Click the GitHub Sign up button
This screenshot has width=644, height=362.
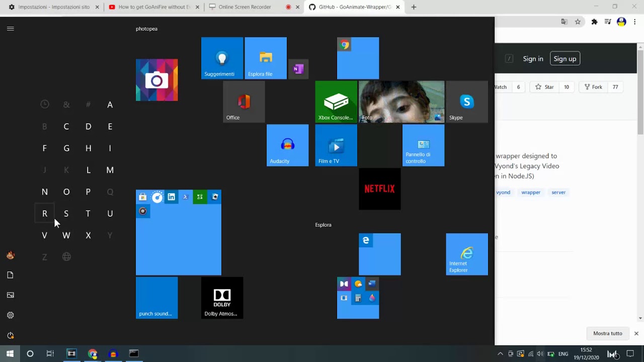coord(565,59)
